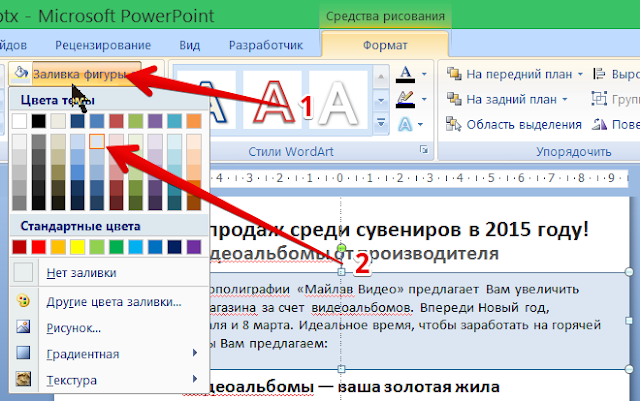Image resolution: width=640 pixels, height=401 pixels.
Task: Choose the Другие цвета заливки... entry
Action: coord(109,301)
